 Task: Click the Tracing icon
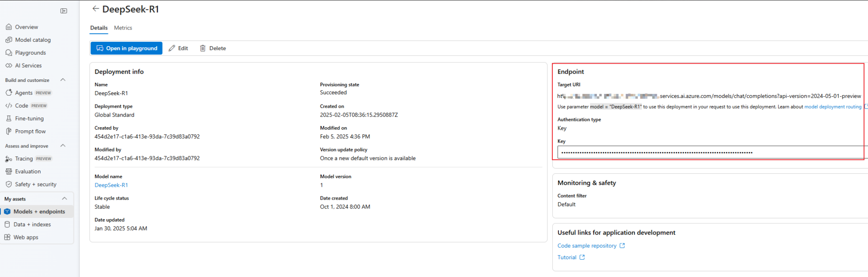tap(9, 159)
